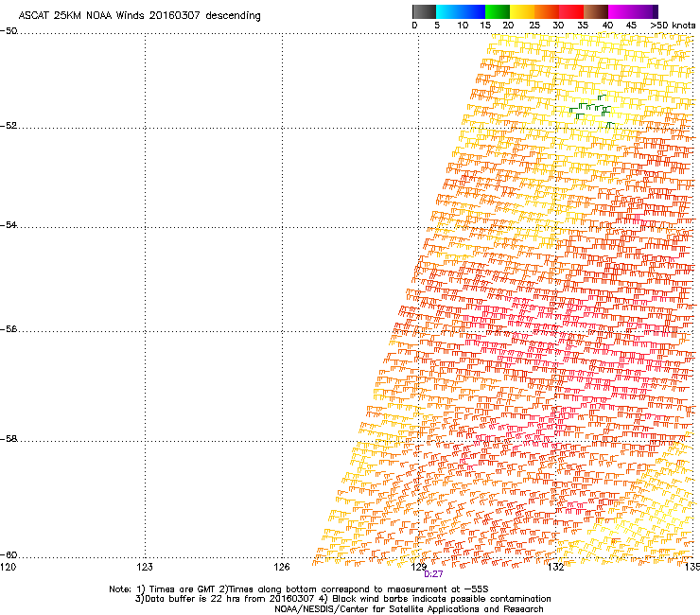
Task: Click the 'Times are GMT' note line
Action: point(298,589)
